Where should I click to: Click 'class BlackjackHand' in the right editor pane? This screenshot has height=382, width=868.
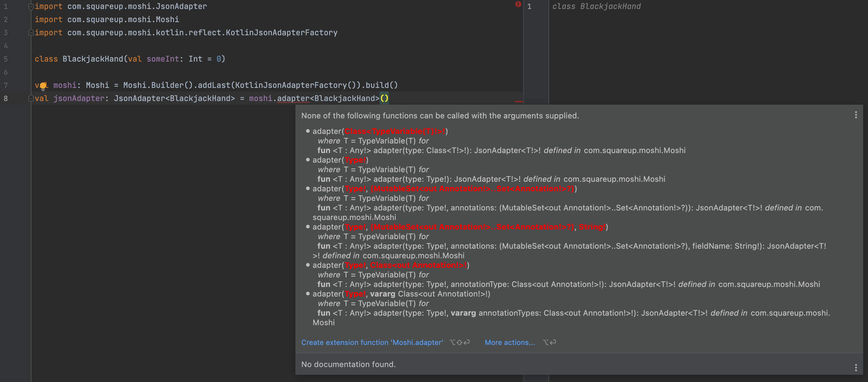[x=596, y=6]
